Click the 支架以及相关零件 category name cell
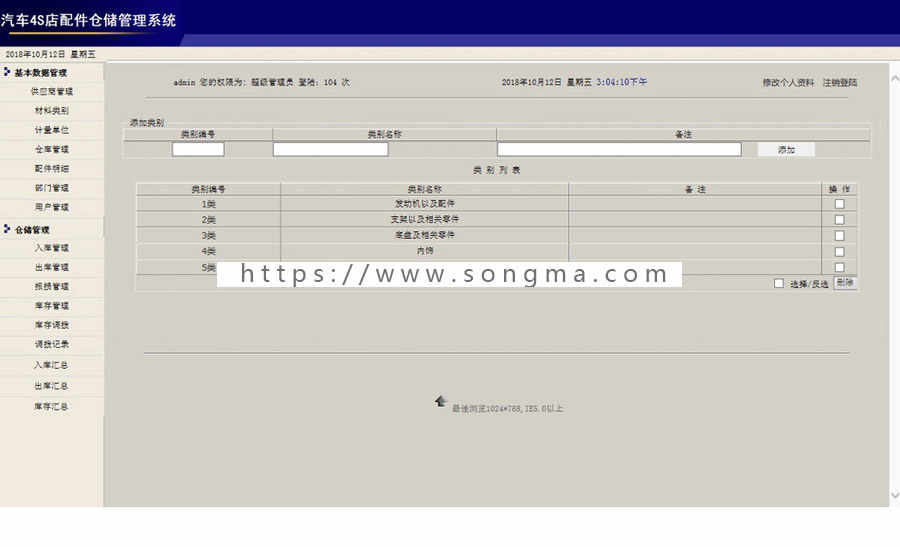 pos(425,219)
